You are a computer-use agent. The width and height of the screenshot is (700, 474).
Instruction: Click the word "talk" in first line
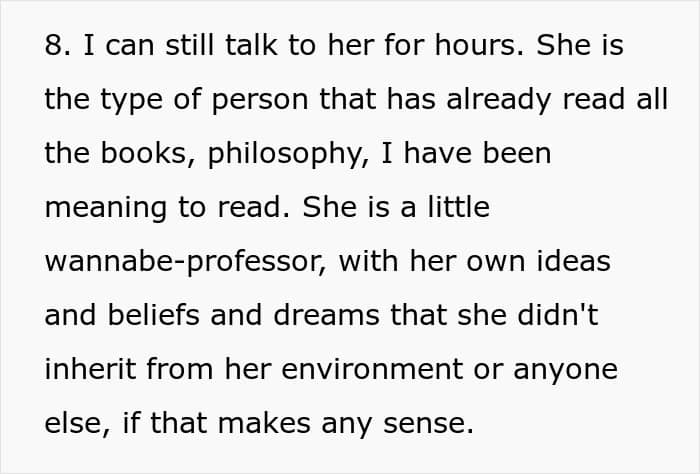coord(251,45)
